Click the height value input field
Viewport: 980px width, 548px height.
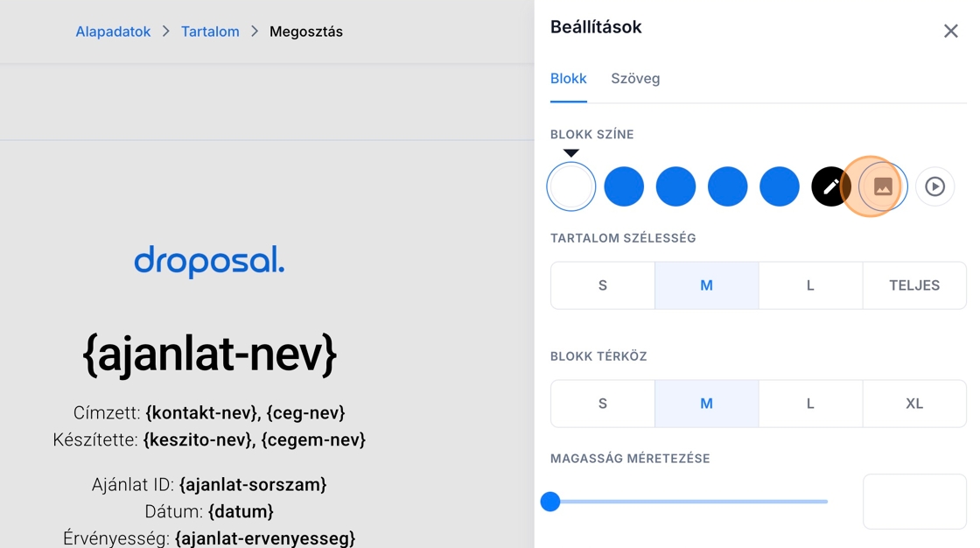[914, 502]
